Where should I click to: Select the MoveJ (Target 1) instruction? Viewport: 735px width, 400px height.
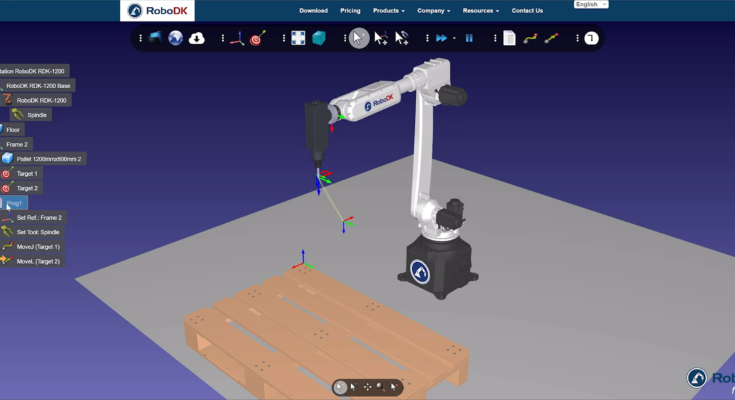[33, 247]
